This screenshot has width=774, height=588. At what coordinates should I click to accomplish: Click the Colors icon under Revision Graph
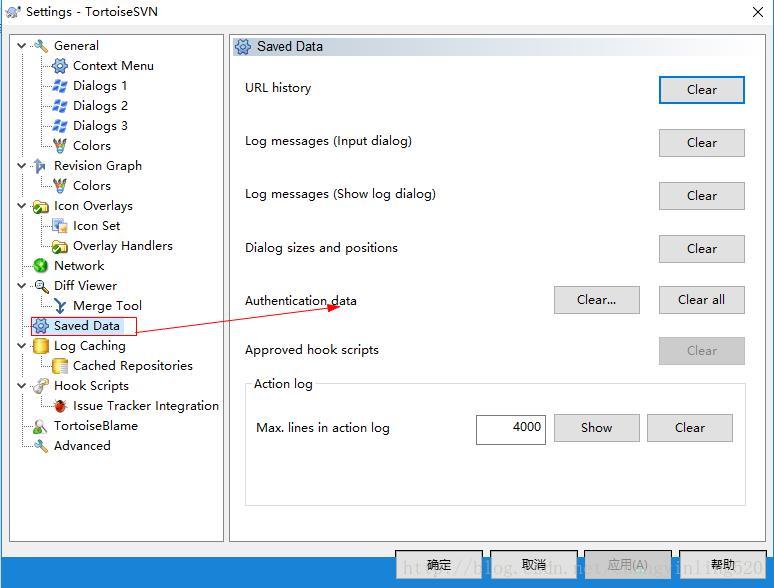60,186
